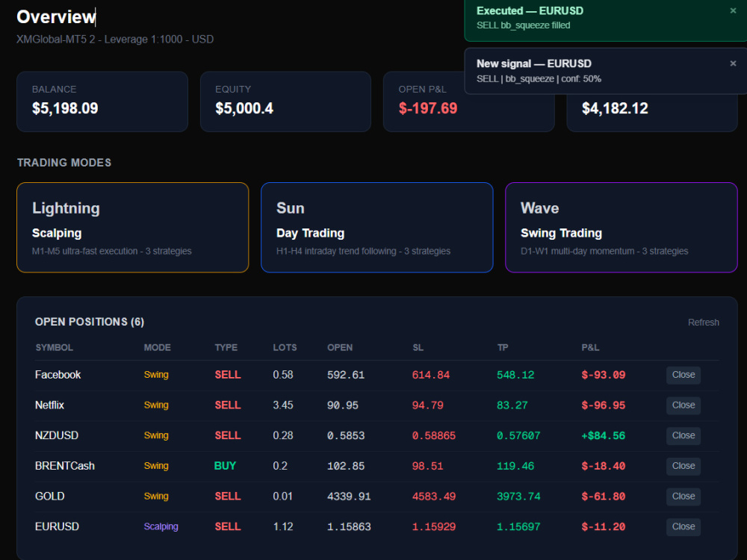747x560 pixels.
Task: Close the BRENTCash position
Action: tap(684, 466)
